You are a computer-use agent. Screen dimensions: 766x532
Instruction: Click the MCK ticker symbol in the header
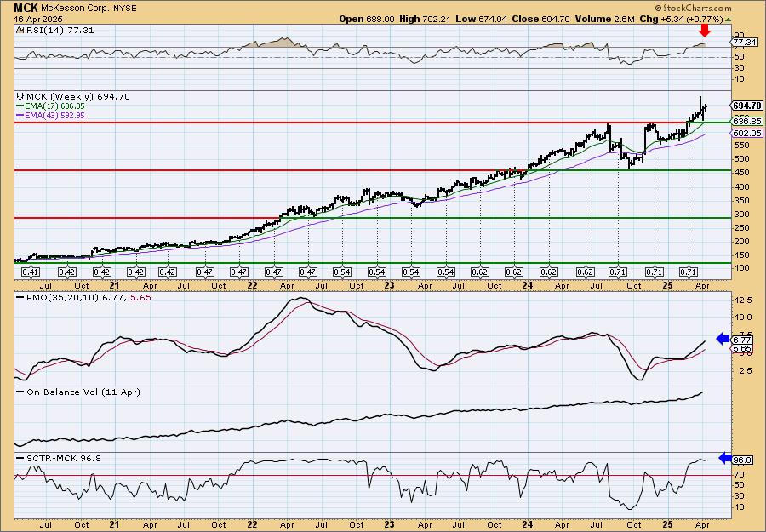point(26,8)
